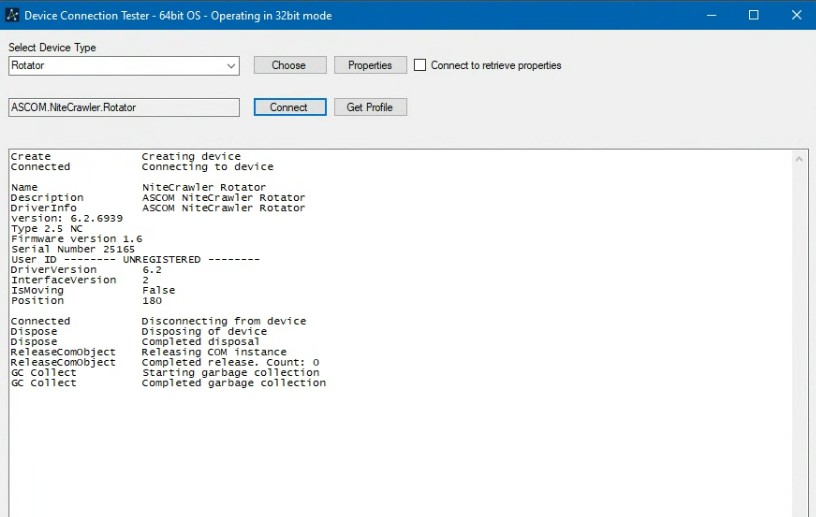Viewport: 816px width, 517px height.
Task: Click the Connect button
Action: click(290, 107)
